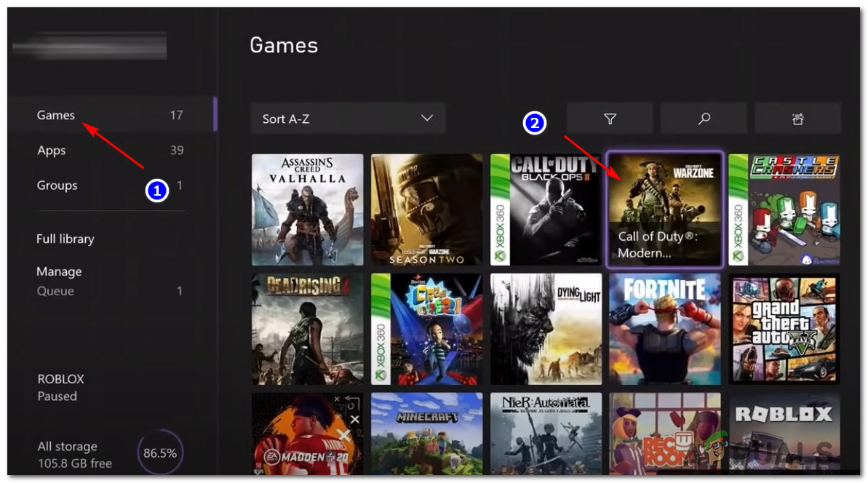This screenshot has height=483, width=868.
Task: Open NieR:Automata game tile
Action: coord(546,434)
